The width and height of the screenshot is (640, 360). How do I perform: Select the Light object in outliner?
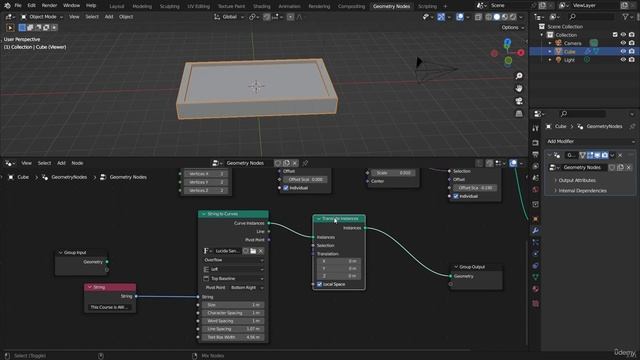[x=569, y=60]
